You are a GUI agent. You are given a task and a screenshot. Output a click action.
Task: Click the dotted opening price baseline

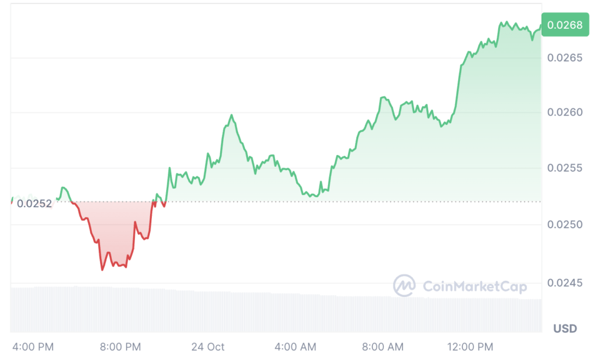(353, 201)
